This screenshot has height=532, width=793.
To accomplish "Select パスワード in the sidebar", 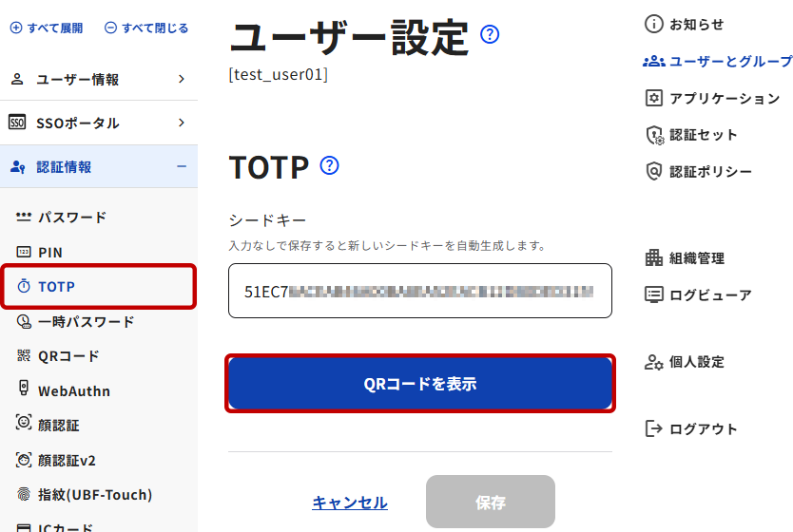I will point(71,218).
